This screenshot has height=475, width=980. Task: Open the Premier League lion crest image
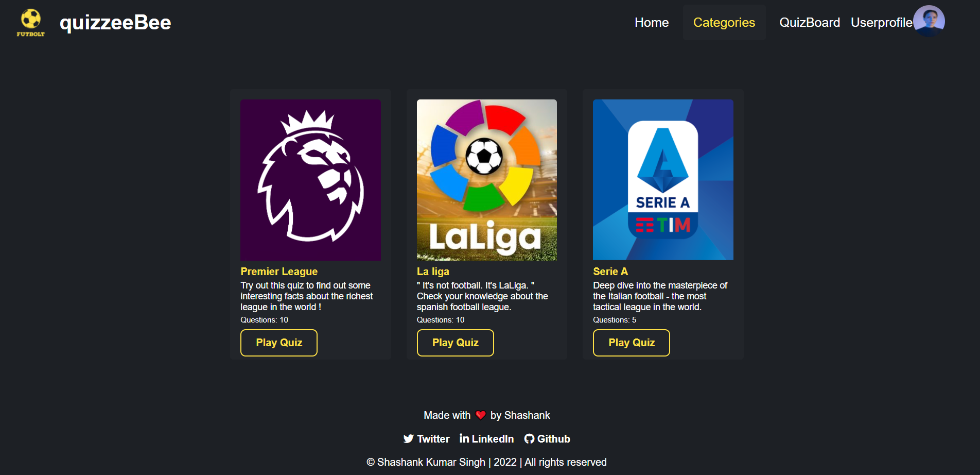(x=310, y=179)
